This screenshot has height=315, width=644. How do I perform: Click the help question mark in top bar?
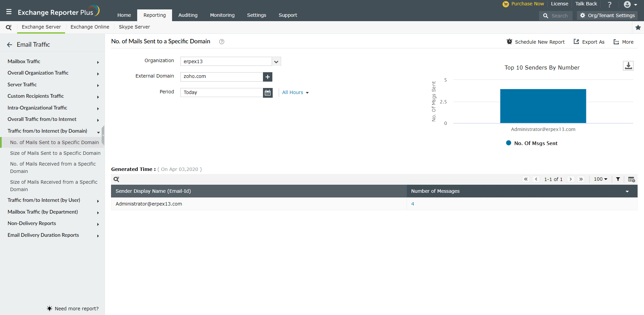[609, 4]
